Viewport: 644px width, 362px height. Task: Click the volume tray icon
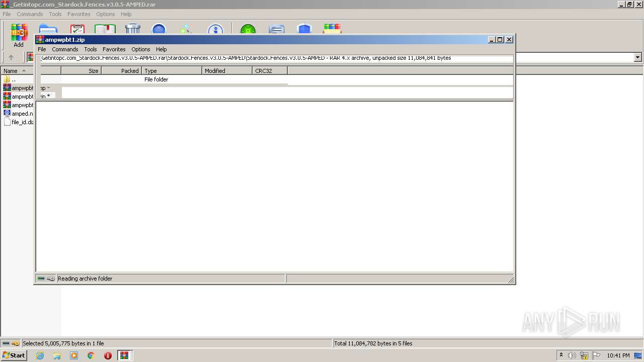pos(572,355)
